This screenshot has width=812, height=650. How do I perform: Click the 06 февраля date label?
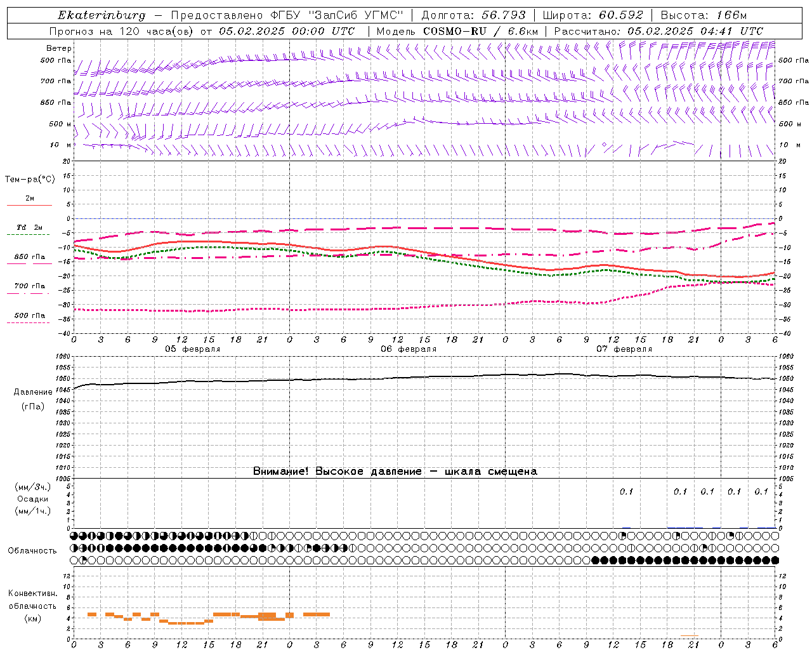(x=409, y=349)
